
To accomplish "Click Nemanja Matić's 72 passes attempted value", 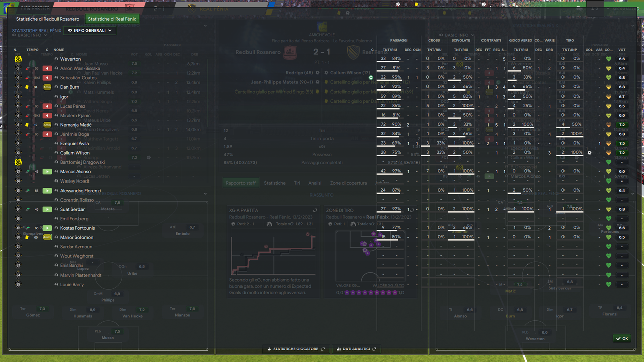I will [384, 125].
